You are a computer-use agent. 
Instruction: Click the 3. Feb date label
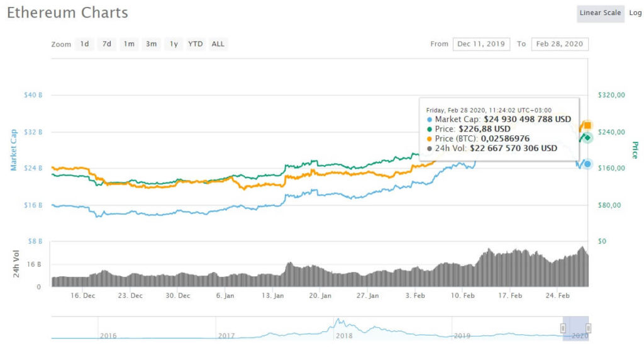coord(415,295)
